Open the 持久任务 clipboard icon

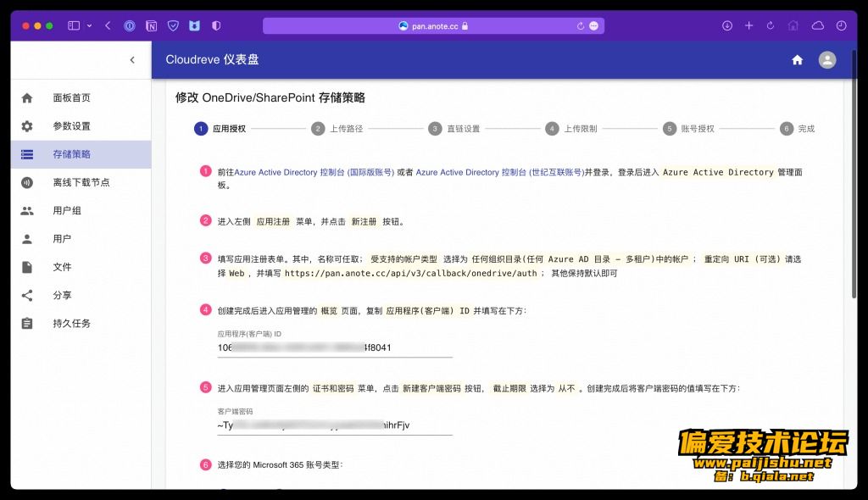coord(26,324)
